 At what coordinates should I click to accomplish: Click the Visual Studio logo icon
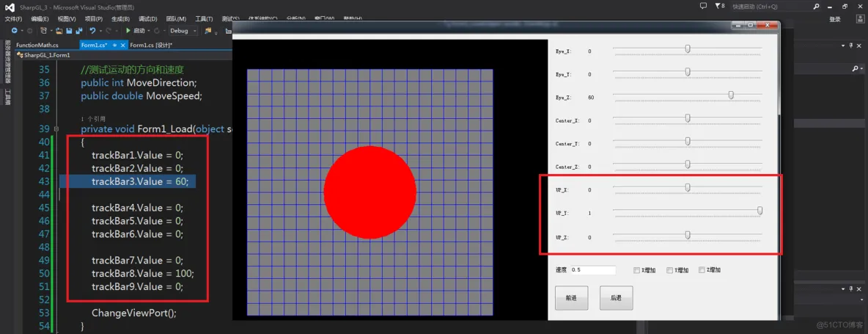[9, 7]
